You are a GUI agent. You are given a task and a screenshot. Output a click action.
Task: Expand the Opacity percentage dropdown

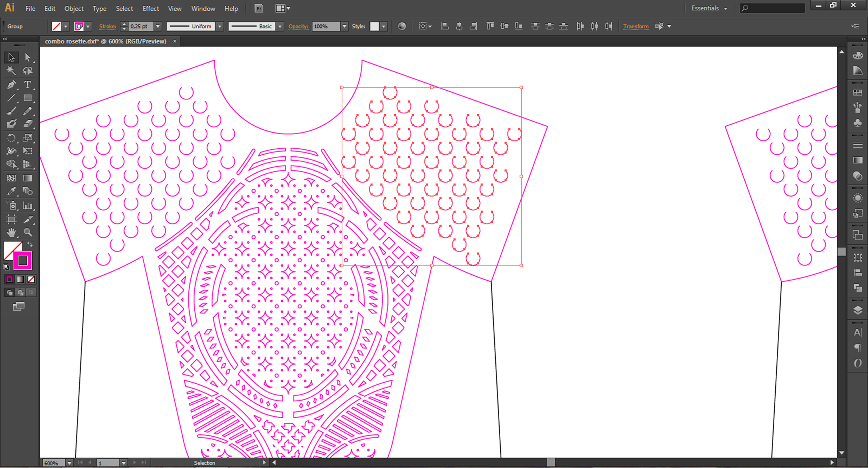tap(344, 26)
